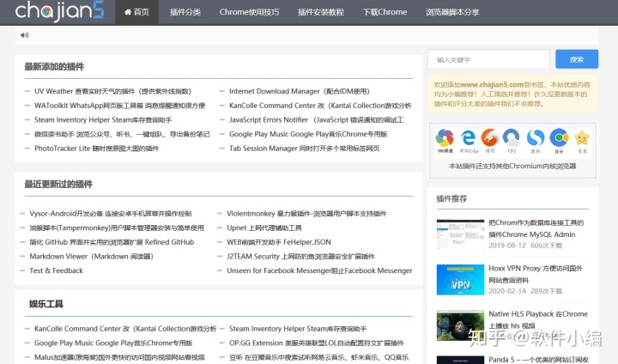The height and width of the screenshot is (364, 618).
Task: Open the Test & Feedback link
Action: (x=57, y=270)
